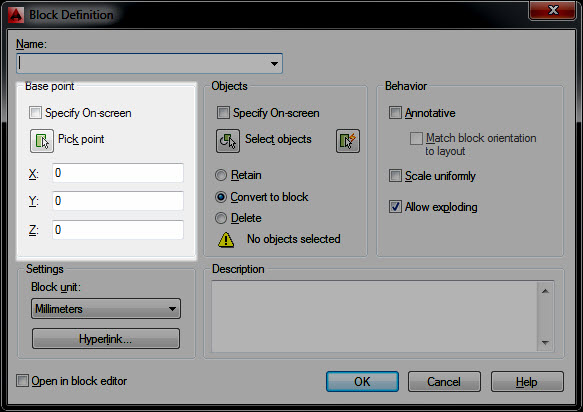583x412 pixels.
Task: Select the Delete radio option
Action: (221, 218)
